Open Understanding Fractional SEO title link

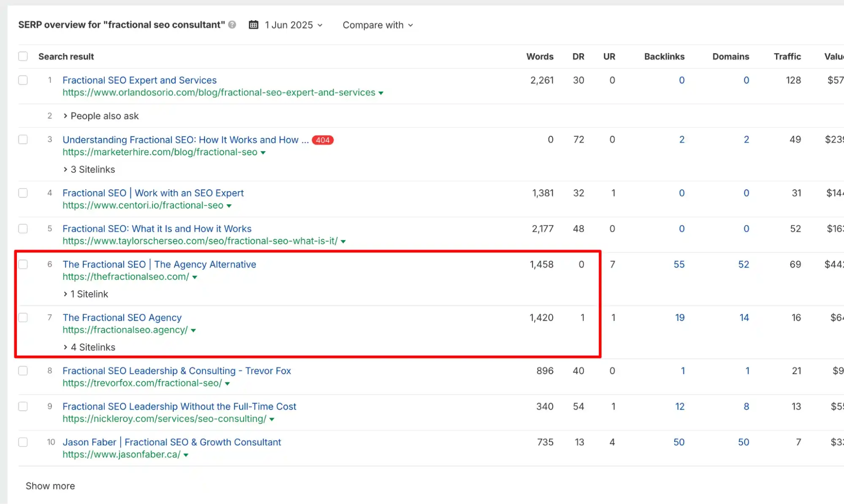[x=185, y=140]
